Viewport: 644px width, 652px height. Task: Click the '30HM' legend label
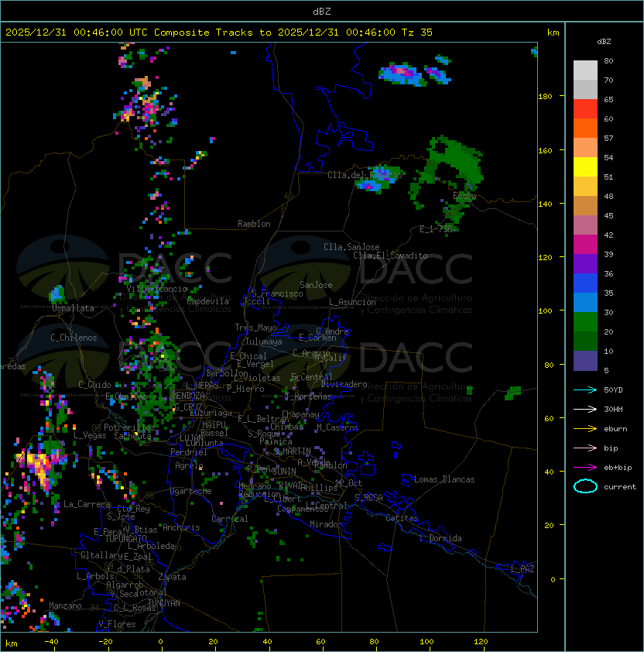click(613, 409)
